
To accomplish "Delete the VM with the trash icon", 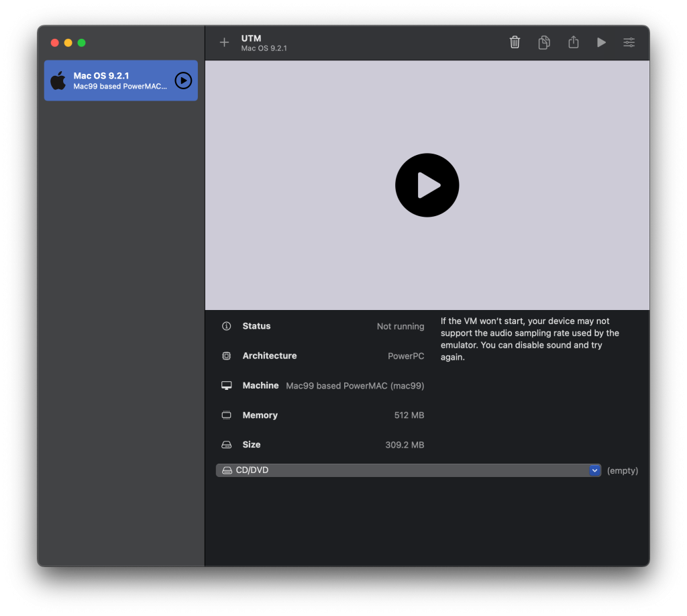I will click(x=515, y=42).
